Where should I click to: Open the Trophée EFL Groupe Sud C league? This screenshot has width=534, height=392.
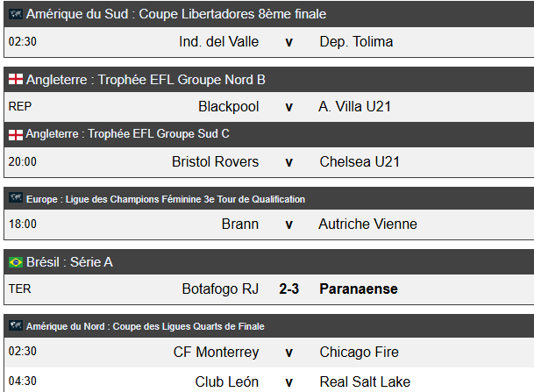pyautogui.click(x=128, y=134)
